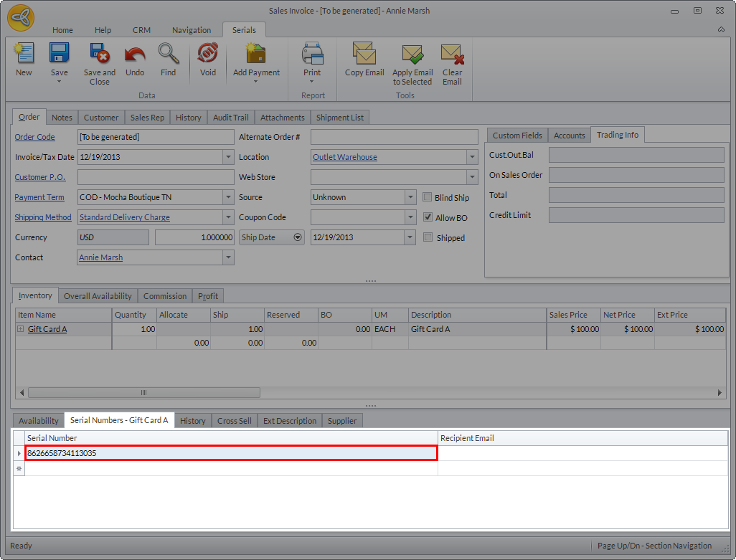Viewport: 736px width, 560px height.
Task: Expand the Gift Card A row
Action: (21, 329)
